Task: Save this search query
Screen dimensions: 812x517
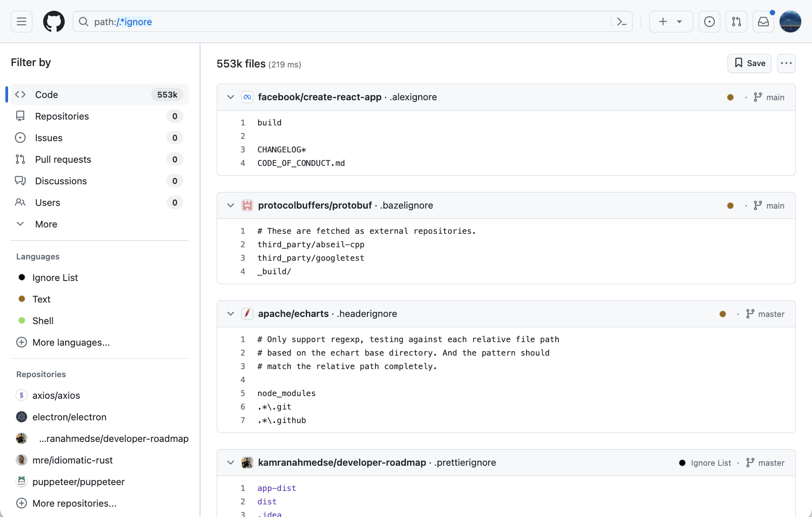Action: pyautogui.click(x=750, y=63)
